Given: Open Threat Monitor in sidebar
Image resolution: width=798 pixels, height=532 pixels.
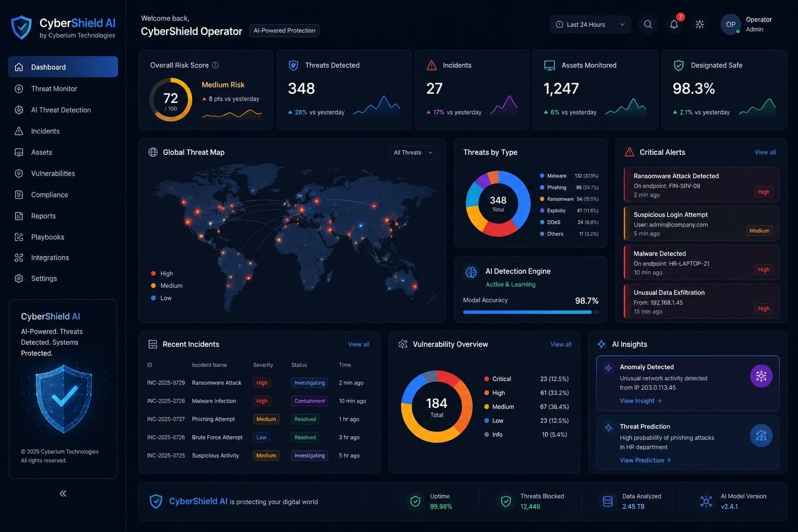Looking at the screenshot, I should [63, 89].
